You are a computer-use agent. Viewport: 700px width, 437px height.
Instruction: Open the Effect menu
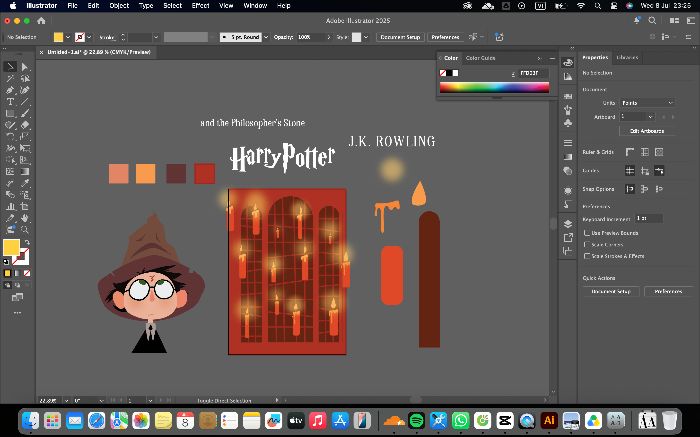click(x=200, y=6)
